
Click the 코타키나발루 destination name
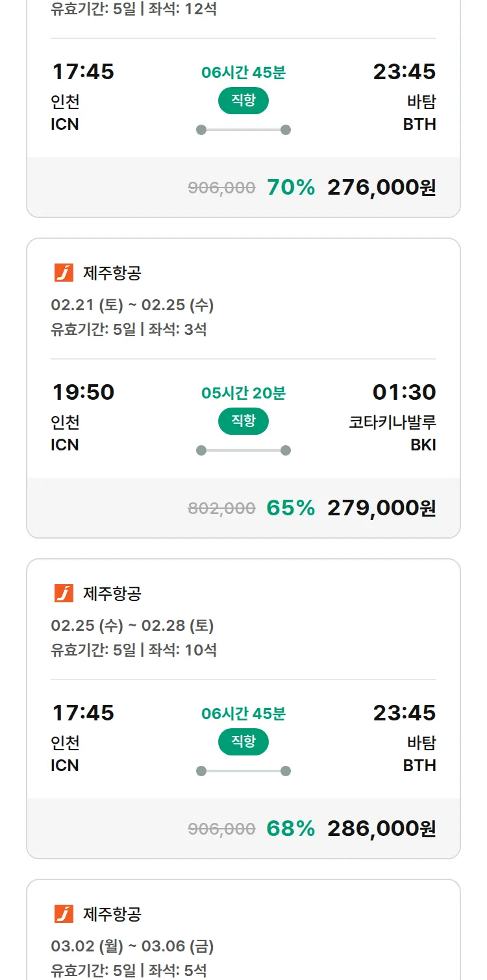coord(392,422)
